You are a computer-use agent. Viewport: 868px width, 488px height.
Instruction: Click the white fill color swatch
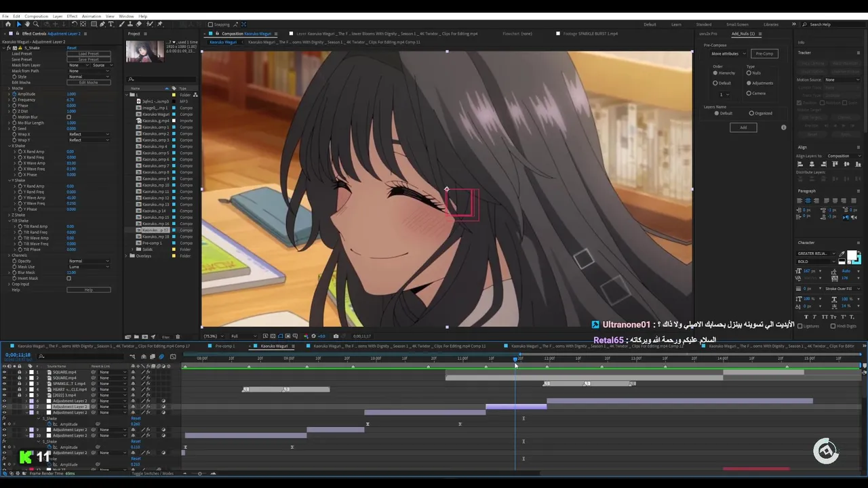(852, 255)
